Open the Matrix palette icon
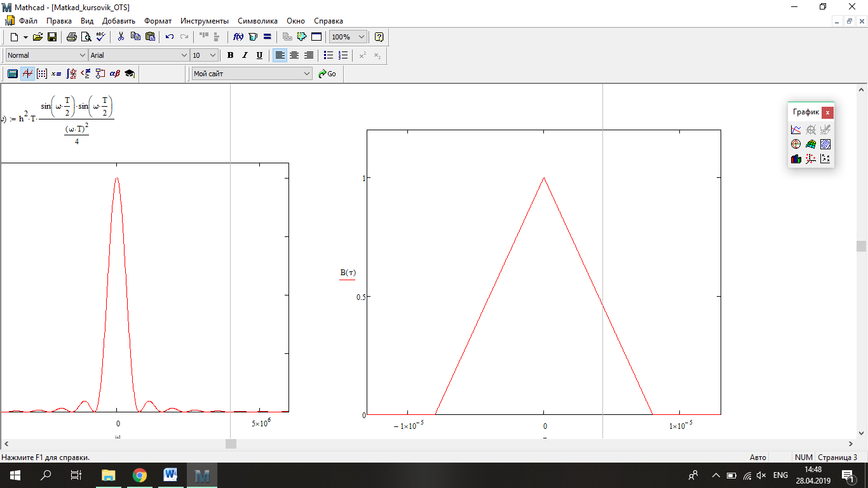Viewport: 868px width, 488px height. pyautogui.click(x=42, y=74)
